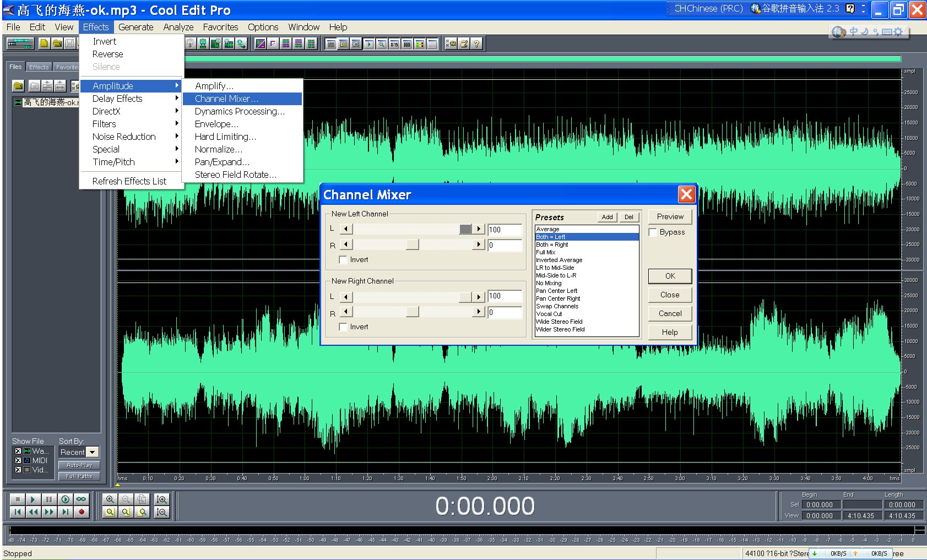Toggle the Video show-file checkbox
Viewport: 927px width, 560px height.
[x=18, y=470]
